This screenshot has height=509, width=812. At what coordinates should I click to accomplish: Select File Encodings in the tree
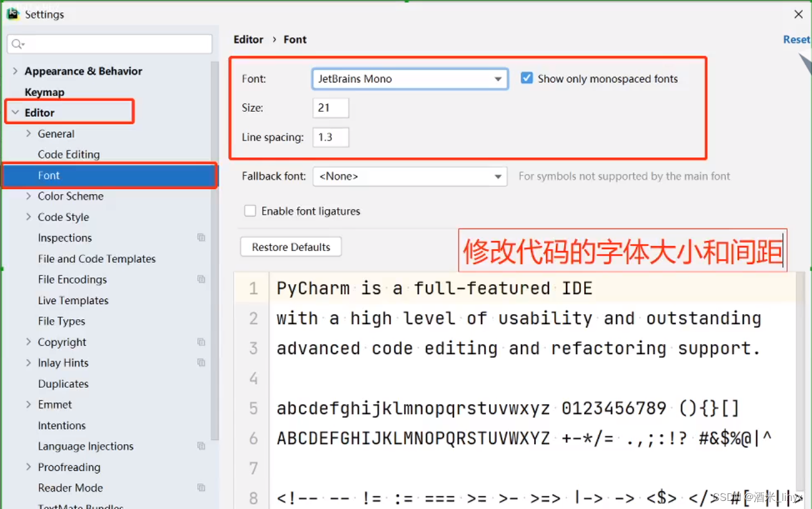(72, 279)
